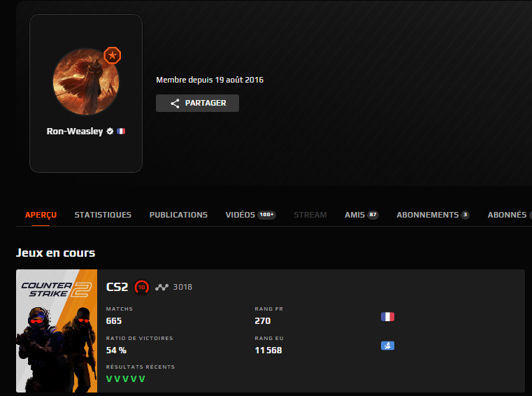Click the ELO graph icon next to 3018
Viewport: 532px width, 396px height.
(x=162, y=288)
